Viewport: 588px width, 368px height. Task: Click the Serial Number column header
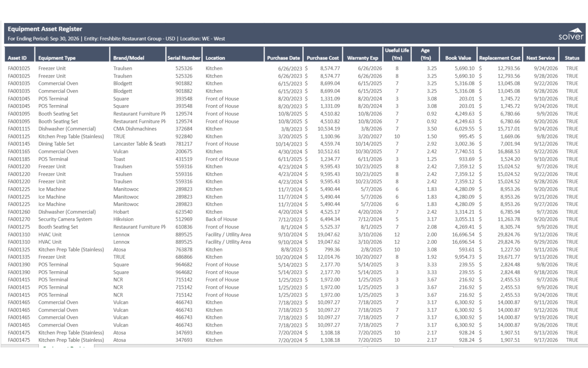coord(184,58)
